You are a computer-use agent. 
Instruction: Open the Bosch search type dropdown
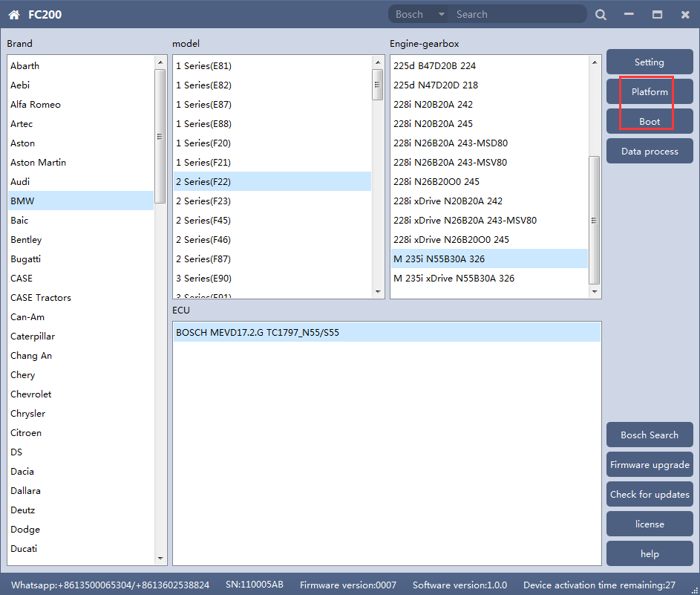coord(419,14)
